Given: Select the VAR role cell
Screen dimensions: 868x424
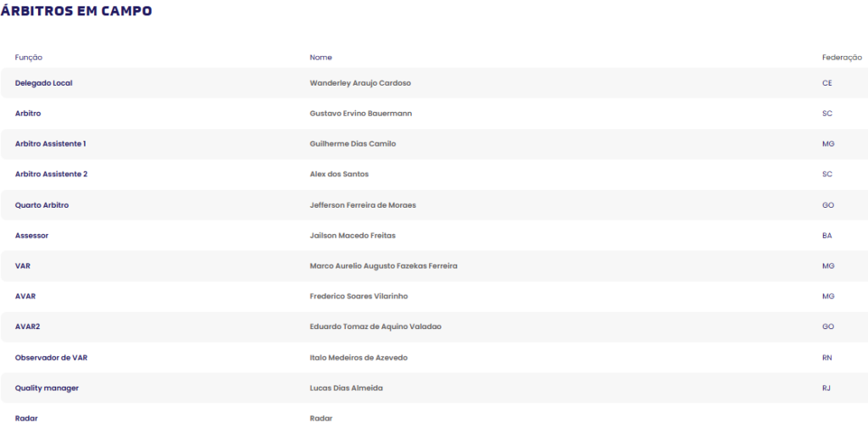Looking at the screenshot, I should pyautogui.click(x=23, y=266).
